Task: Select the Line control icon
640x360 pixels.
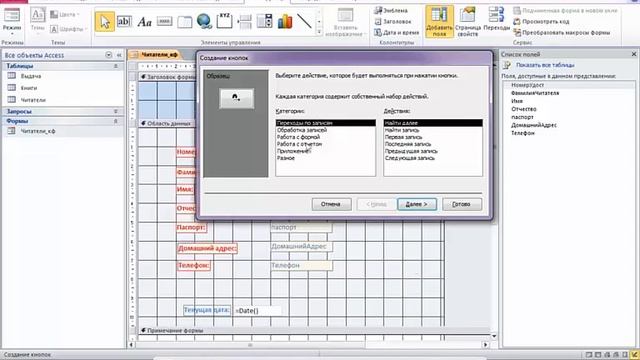Action: tap(304, 21)
